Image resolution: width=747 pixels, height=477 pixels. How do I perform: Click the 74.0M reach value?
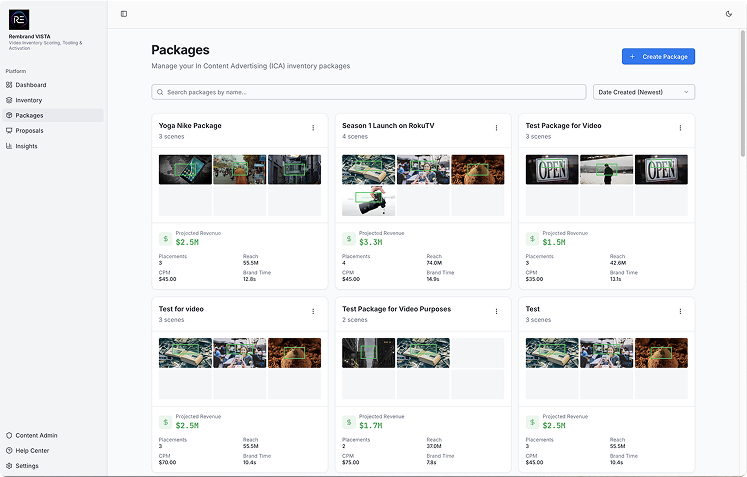[434, 263]
